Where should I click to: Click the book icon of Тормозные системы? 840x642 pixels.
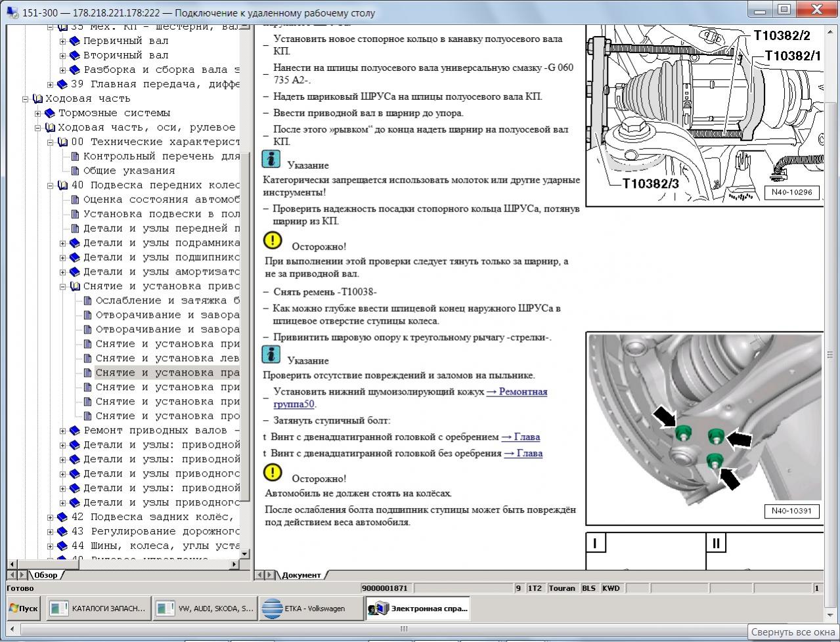(x=49, y=113)
